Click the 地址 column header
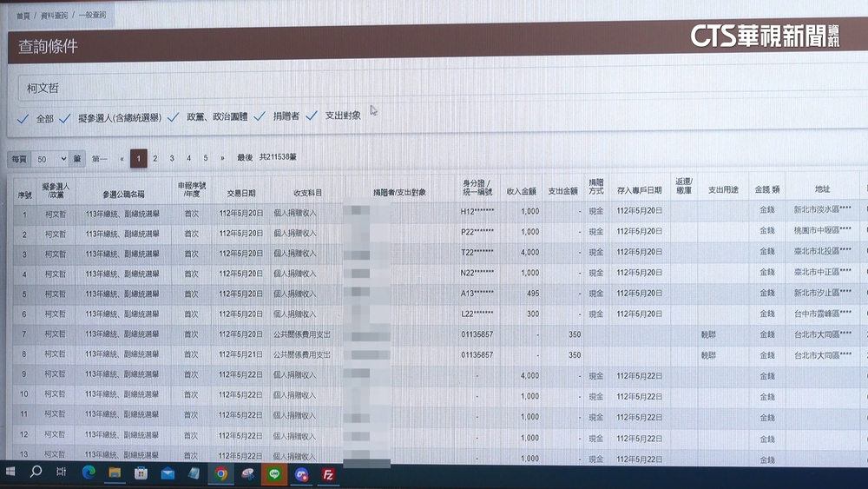868x489 pixels. (x=822, y=188)
